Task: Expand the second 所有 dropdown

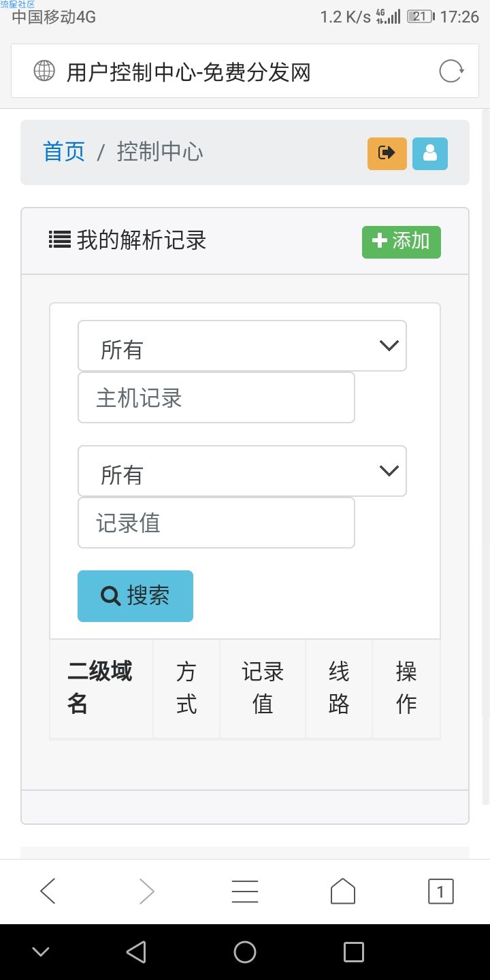Action: point(242,471)
